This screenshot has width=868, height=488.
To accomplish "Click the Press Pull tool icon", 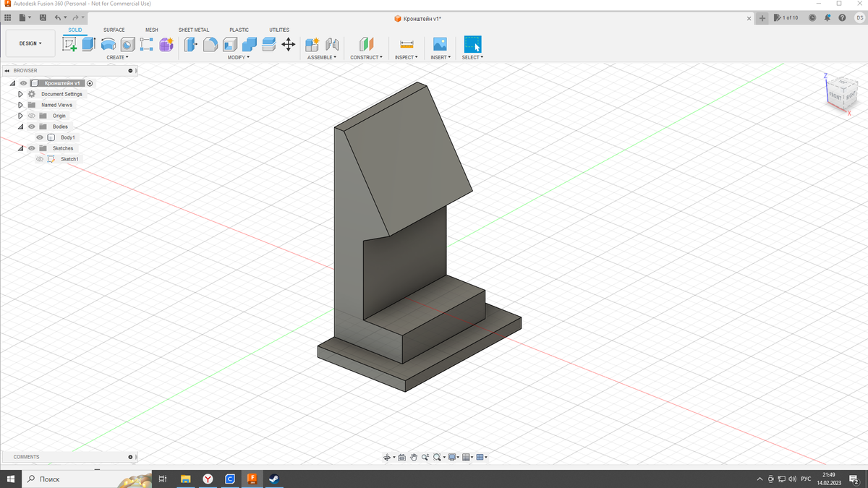I will pyautogui.click(x=190, y=44).
